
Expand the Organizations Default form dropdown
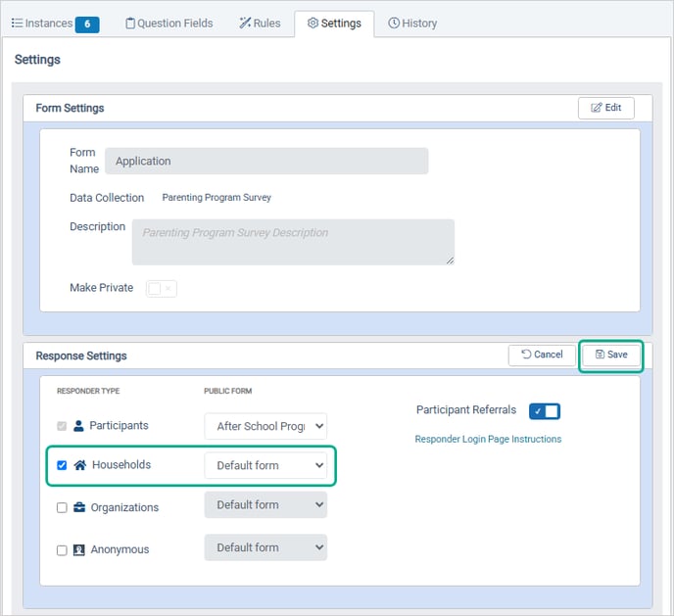tap(265, 504)
